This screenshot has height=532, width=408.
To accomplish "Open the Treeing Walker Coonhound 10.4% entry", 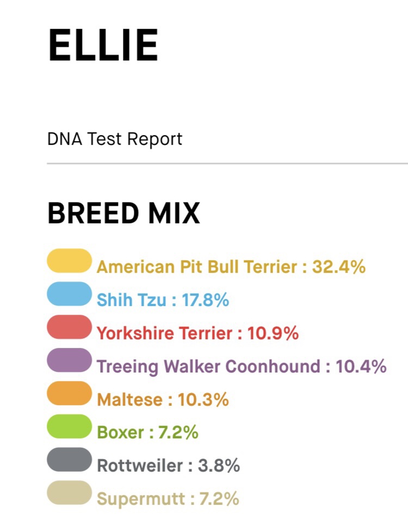I will click(242, 366).
